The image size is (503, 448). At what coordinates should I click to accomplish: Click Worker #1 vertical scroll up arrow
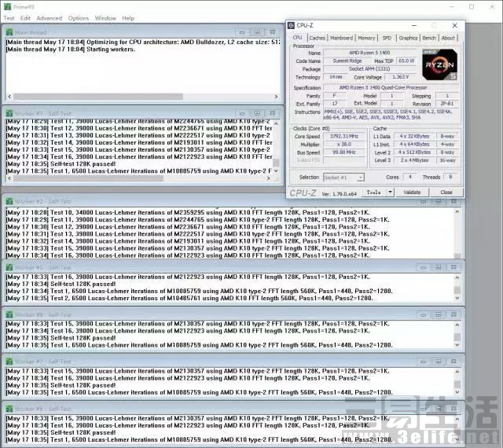click(276, 123)
